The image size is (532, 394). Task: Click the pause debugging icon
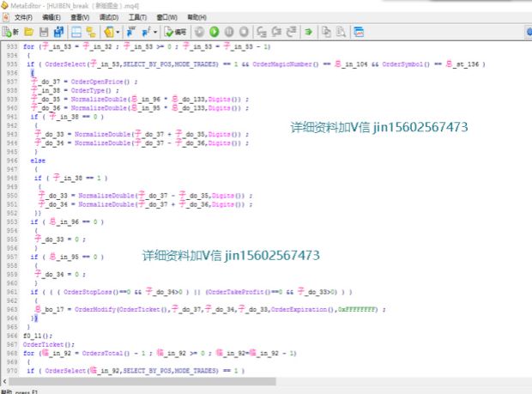228,32
